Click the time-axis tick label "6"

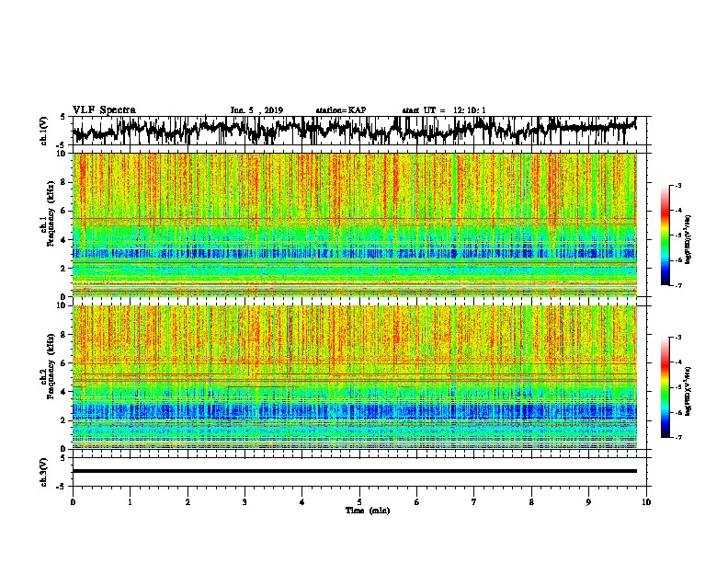417,502
